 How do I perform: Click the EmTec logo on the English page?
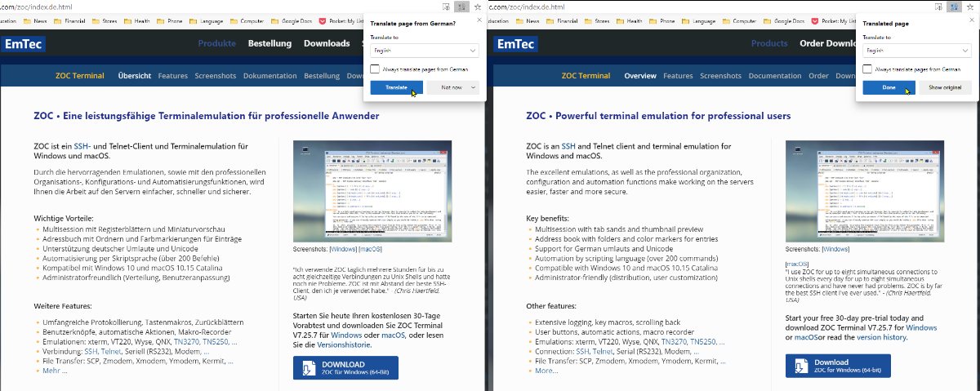517,43
